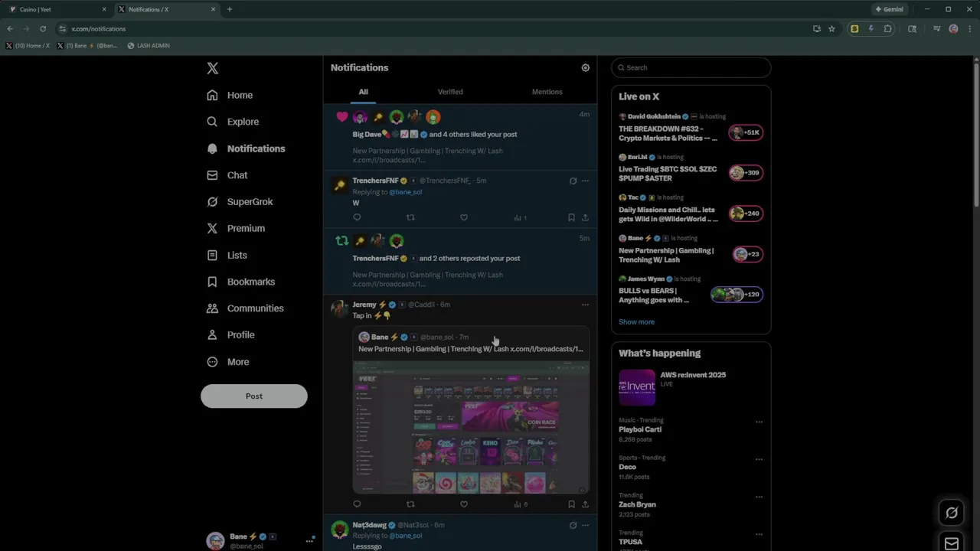
Task: Open more menu on Nat3dawg's reply
Action: [586, 525]
